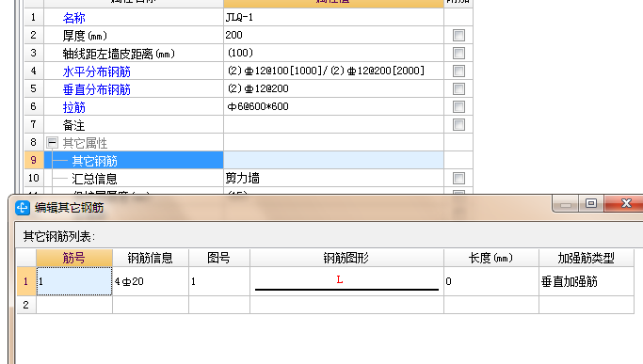Tick the 汇总信息 row checkbox
Screen dimensions: 643x364
458,179
